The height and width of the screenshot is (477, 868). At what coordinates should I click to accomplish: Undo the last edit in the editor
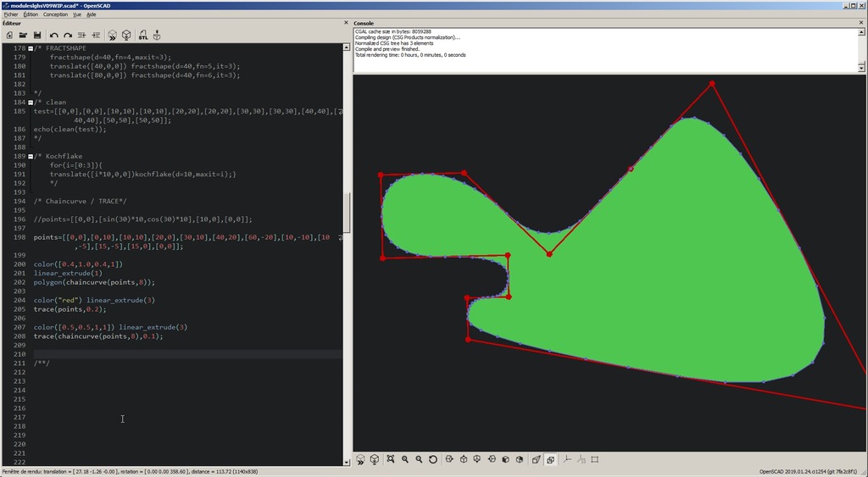click(x=53, y=35)
